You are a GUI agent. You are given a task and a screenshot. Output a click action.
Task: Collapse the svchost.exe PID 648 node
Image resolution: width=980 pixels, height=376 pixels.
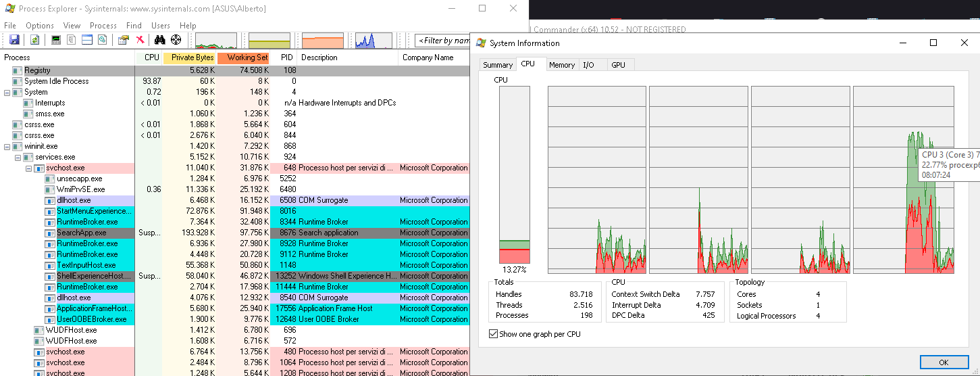click(x=29, y=168)
